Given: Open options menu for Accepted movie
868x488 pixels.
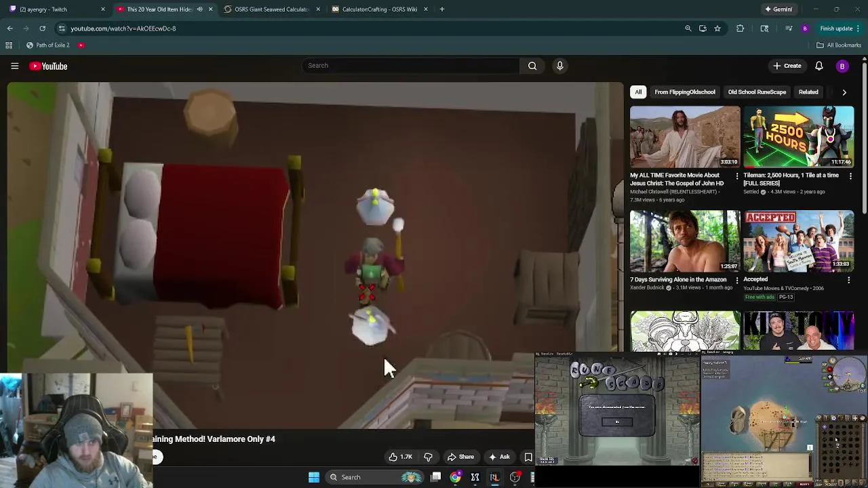Looking at the screenshot, I should 849,280.
